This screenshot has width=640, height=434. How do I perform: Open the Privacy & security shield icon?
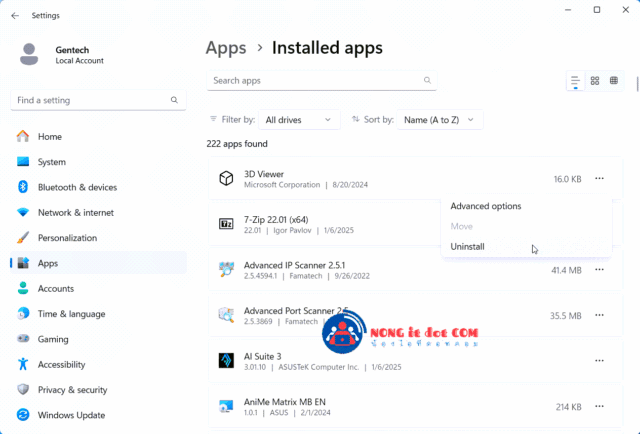(23, 389)
